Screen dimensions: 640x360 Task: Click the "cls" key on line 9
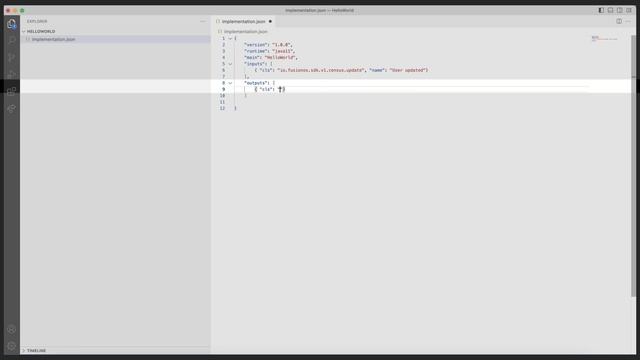point(266,89)
